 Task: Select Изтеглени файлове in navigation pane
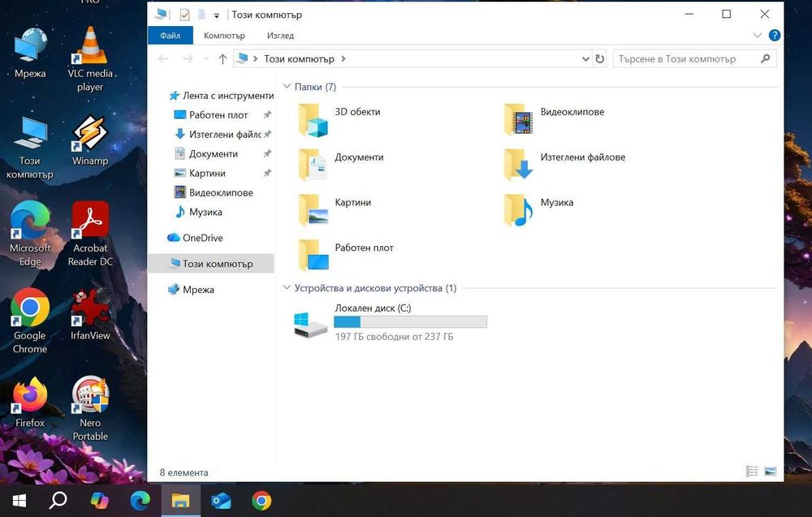[218, 134]
